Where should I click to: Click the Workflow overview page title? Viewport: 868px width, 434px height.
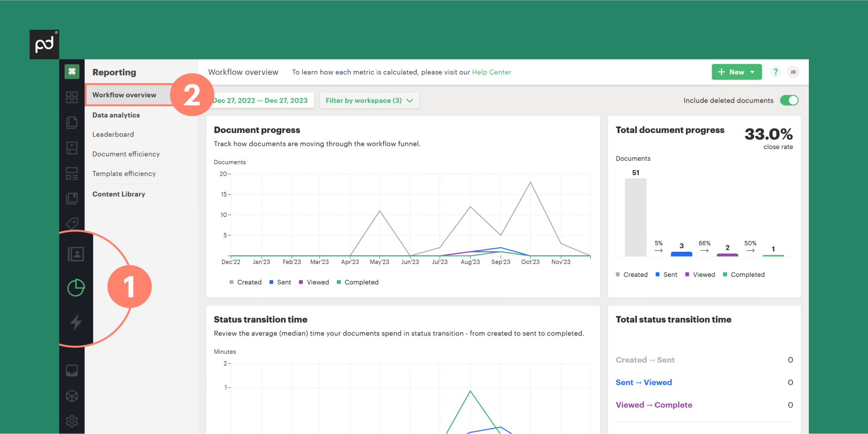[x=243, y=72]
